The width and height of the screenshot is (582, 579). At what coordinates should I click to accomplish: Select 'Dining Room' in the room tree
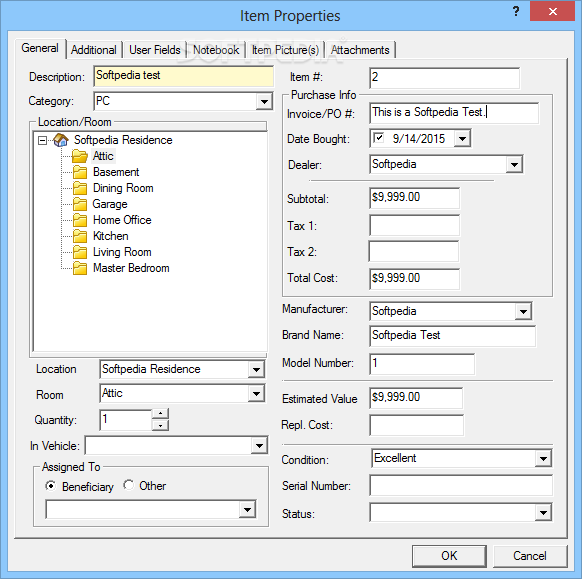click(x=123, y=188)
